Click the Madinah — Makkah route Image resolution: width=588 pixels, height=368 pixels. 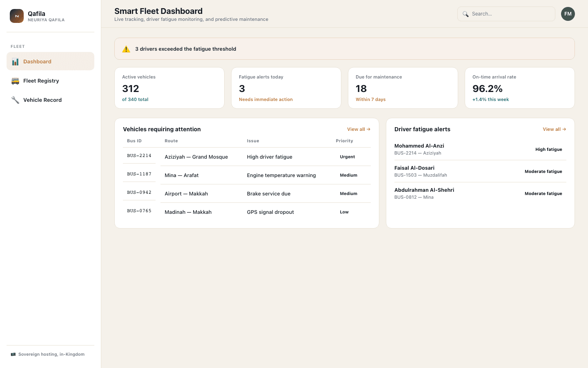[x=188, y=212]
